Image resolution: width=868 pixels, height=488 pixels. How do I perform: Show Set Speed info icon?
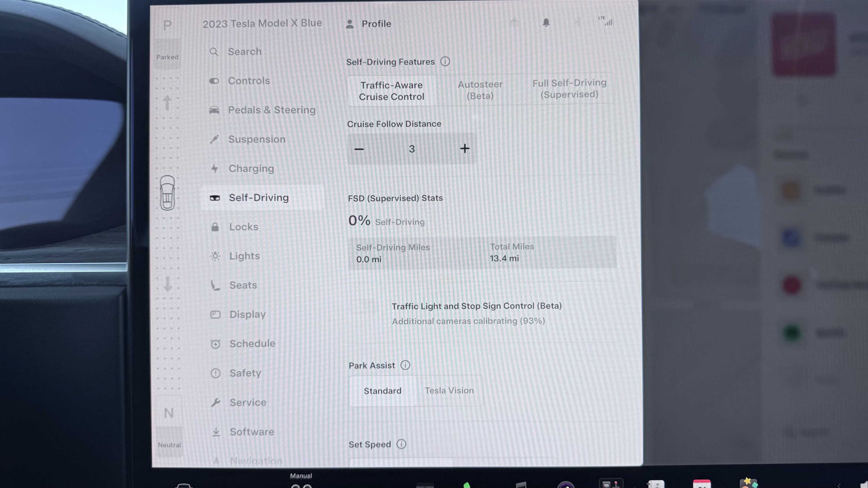pos(401,444)
